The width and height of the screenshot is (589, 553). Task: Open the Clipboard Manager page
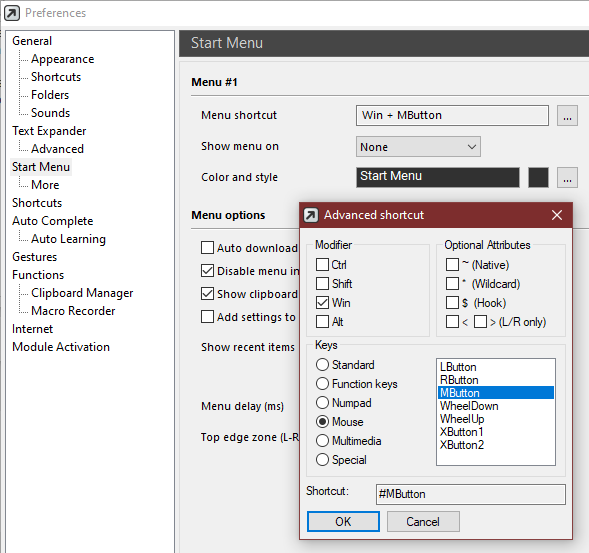tap(82, 293)
